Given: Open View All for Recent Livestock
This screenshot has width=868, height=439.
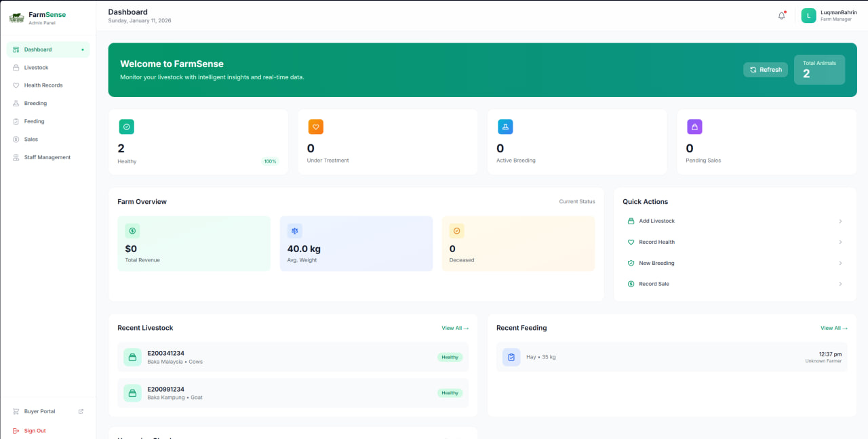Looking at the screenshot, I should click(454, 328).
